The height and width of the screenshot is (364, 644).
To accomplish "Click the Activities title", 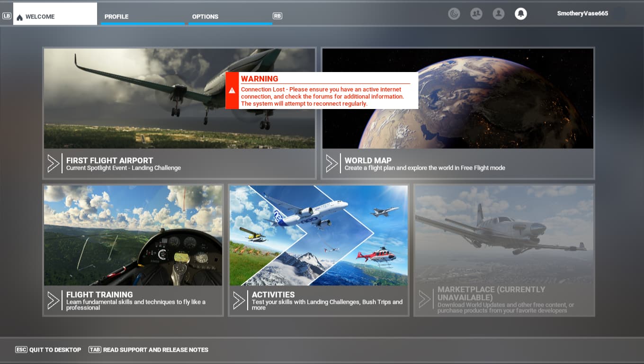I will pyautogui.click(x=273, y=295).
